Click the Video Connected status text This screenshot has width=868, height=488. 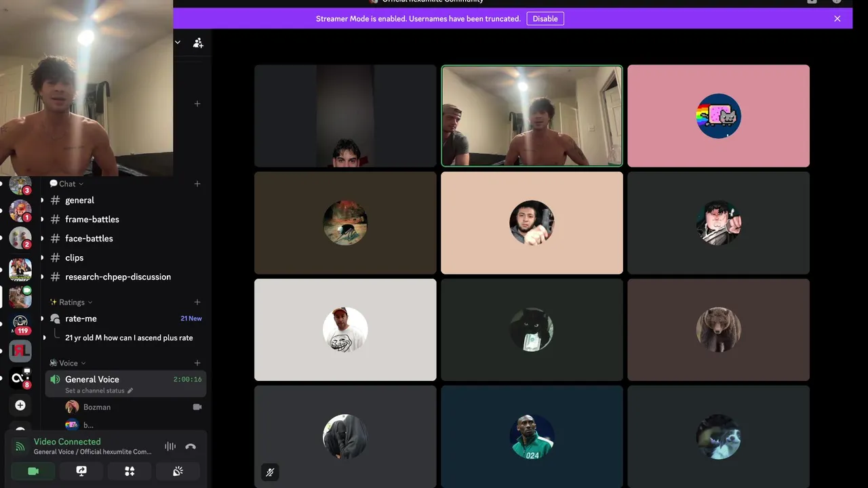67,441
